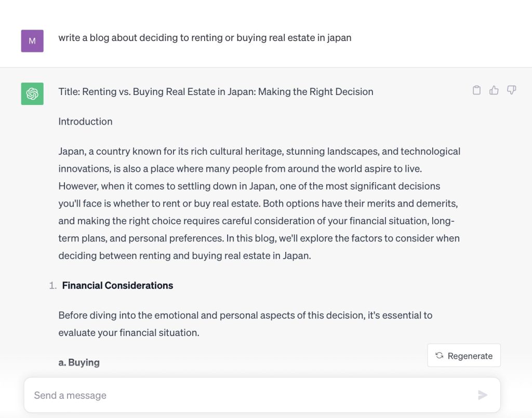
Task: Click the paragraph about evaluating your financial situation
Action: (x=245, y=323)
